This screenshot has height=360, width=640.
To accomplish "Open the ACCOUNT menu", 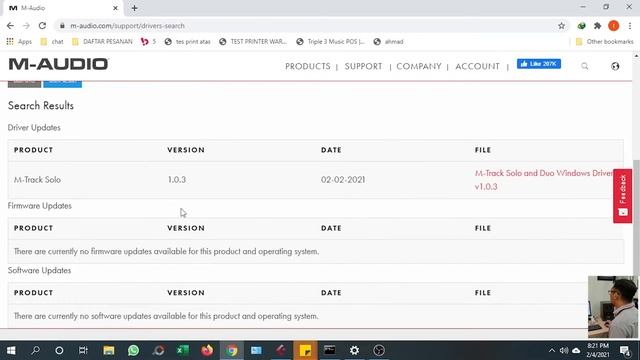I will [477, 66].
